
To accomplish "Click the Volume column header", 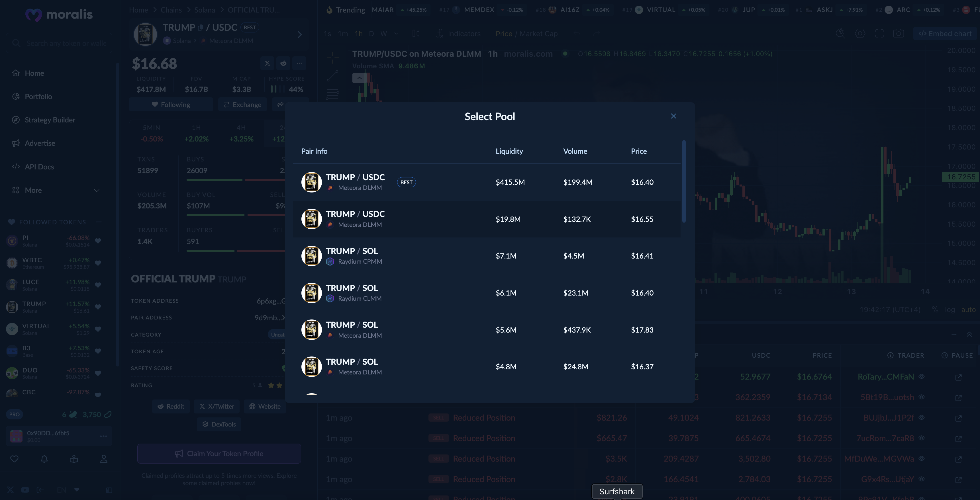I will click(x=575, y=151).
